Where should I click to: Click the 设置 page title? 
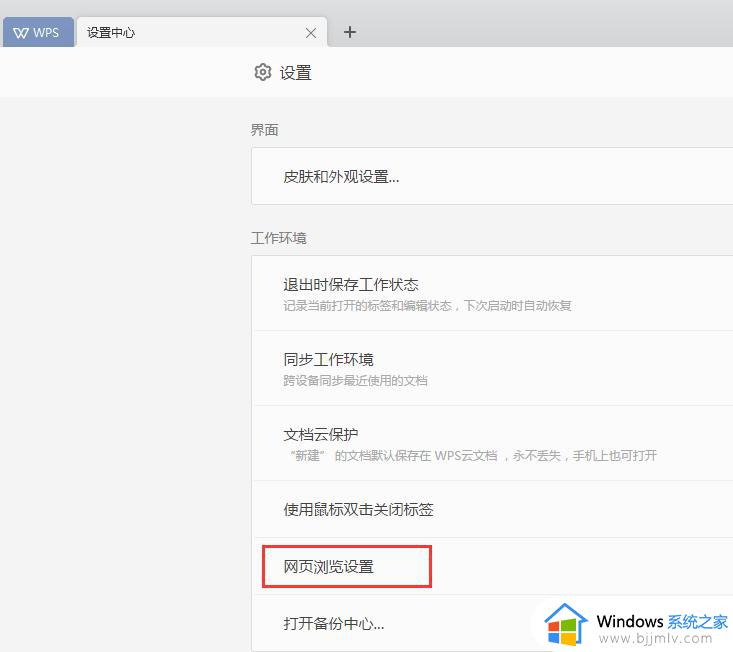coord(295,73)
